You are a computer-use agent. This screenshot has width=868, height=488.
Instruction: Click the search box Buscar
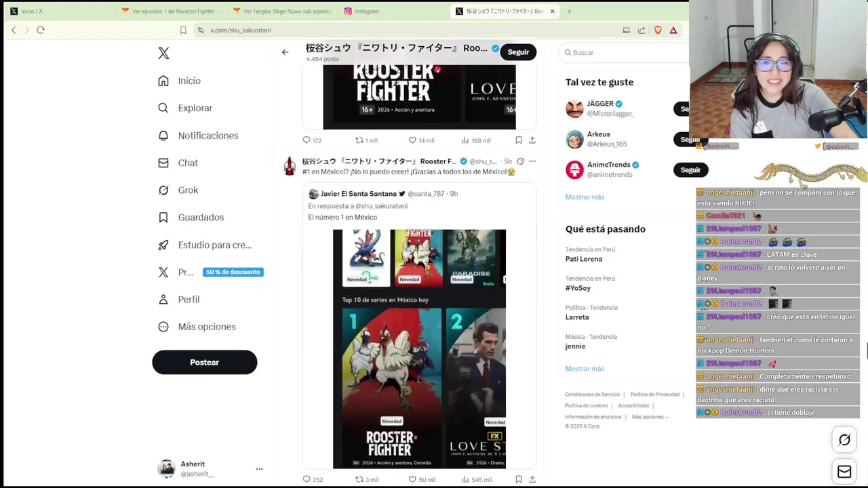pos(624,52)
